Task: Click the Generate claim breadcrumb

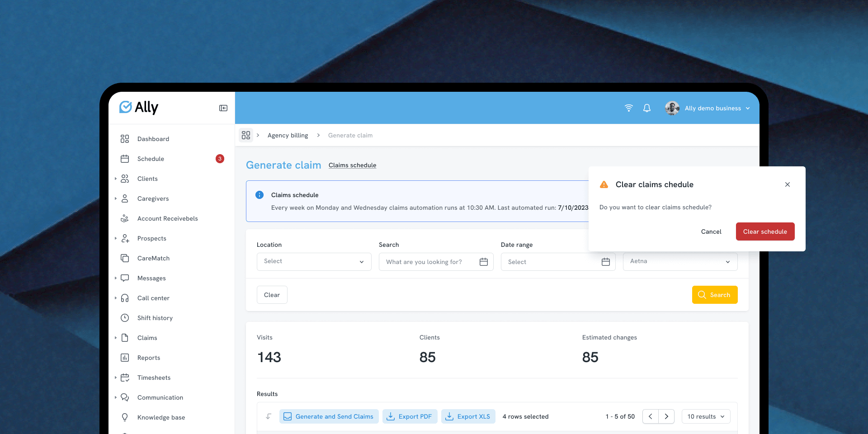Action: pyautogui.click(x=350, y=135)
